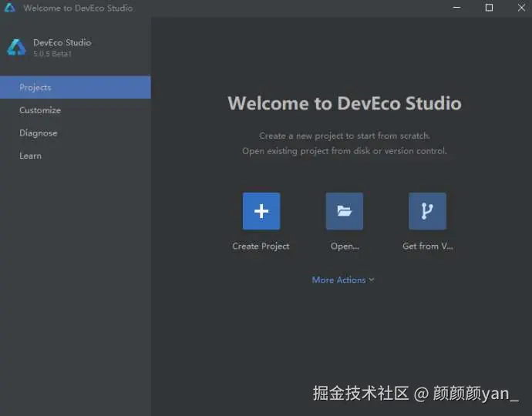The width and height of the screenshot is (532, 416).
Task: Select the Projects tab
Action: click(x=76, y=88)
